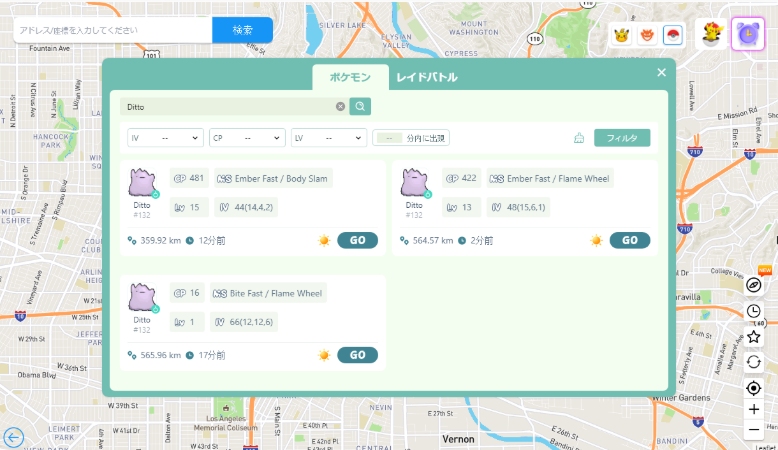Open the LV dropdown filter
The width and height of the screenshot is (778, 450).
[x=329, y=138]
